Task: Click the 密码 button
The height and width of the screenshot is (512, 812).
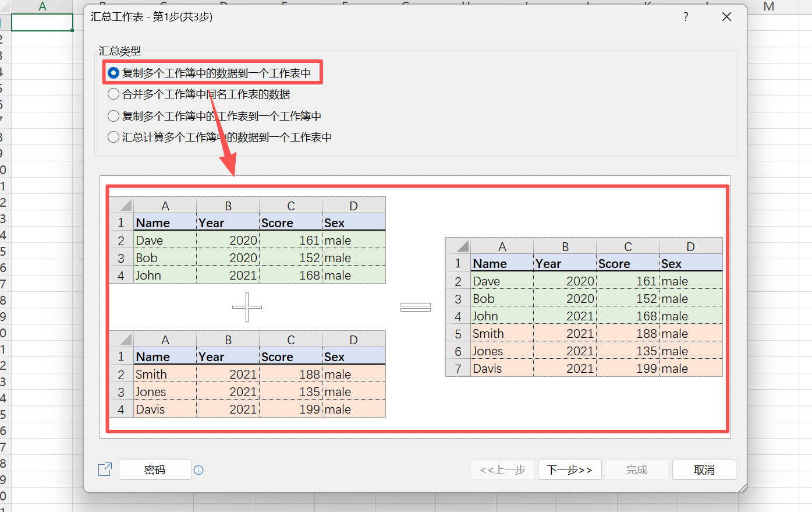Action: [x=155, y=469]
